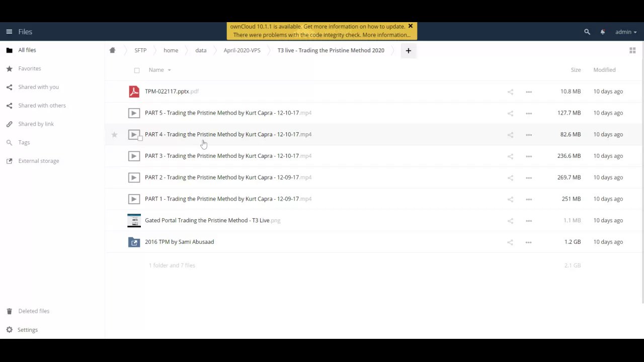This screenshot has height=362, width=644.
Task: Share the 2016 TPM by Sami Abusaad folder
Action: click(x=510, y=242)
